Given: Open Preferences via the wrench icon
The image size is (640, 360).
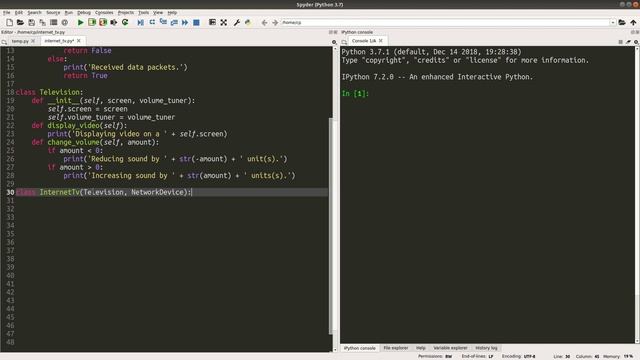Looking at the screenshot, I should point(237,22).
